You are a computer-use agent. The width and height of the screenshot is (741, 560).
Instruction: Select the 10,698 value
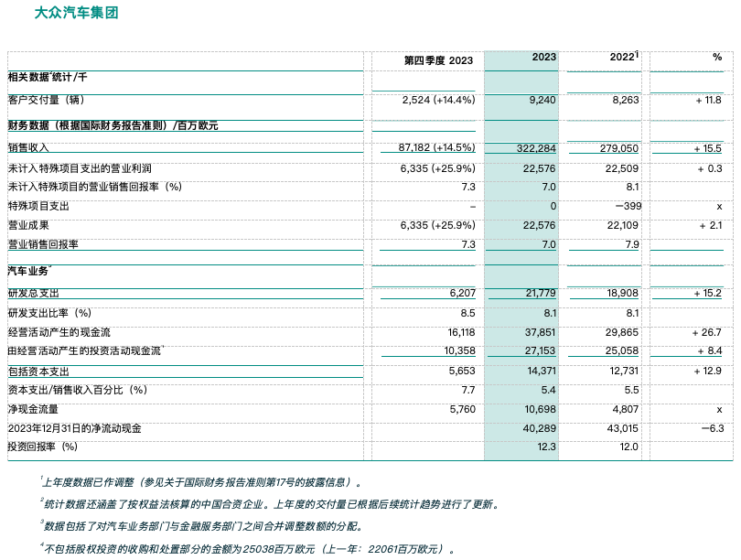click(540, 409)
